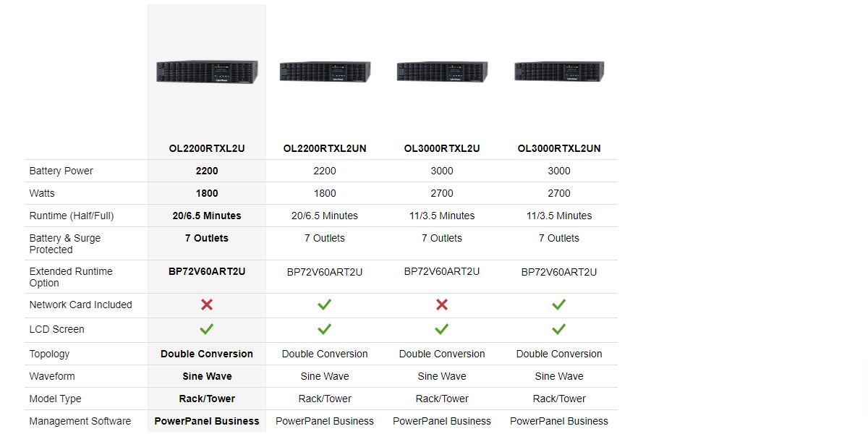
Task: Open the OL2200RTXL2UN model name link
Action: tap(325, 148)
